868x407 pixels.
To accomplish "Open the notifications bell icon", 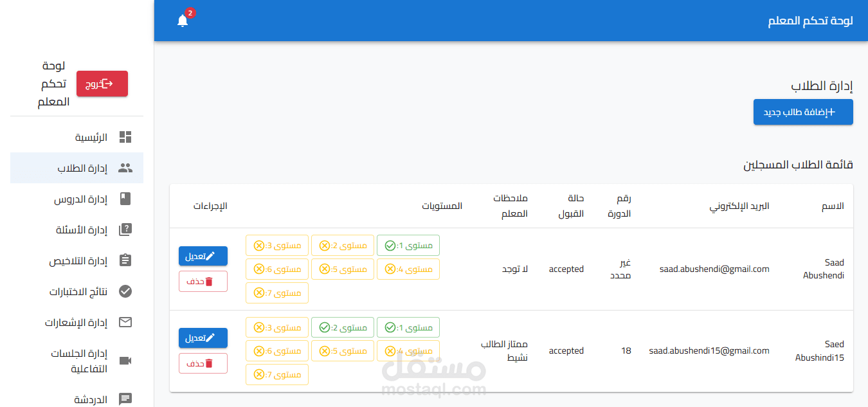I will pos(183,21).
